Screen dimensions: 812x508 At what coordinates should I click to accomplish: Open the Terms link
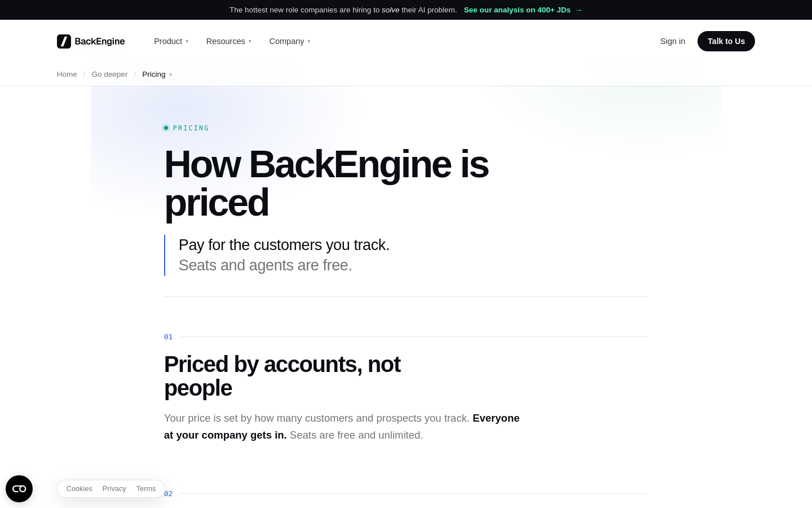tap(146, 489)
